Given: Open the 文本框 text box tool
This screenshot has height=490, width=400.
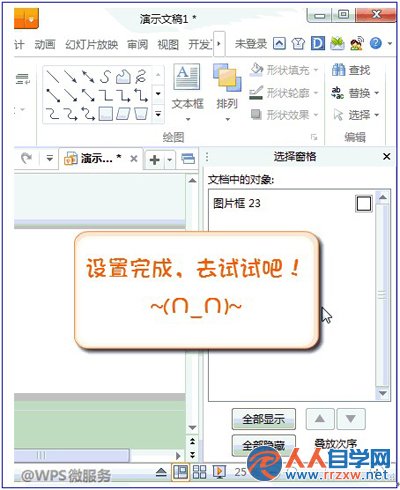Looking at the screenshot, I should coord(187,92).
